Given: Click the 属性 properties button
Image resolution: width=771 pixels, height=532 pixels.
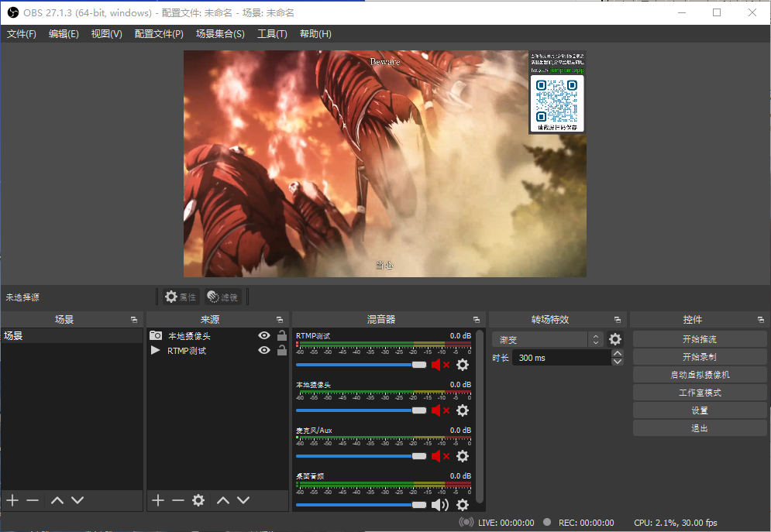Looking at the screenshot, I should (x=181, y=297).
